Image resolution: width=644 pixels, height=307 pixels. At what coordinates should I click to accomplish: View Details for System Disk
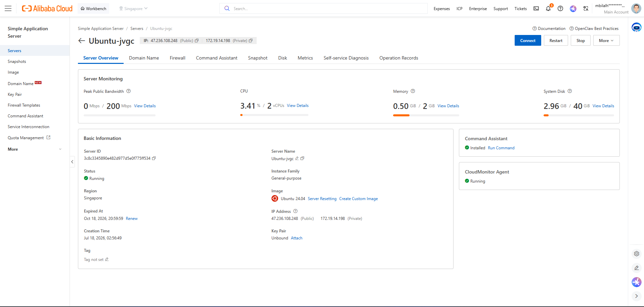[x=603, y=106]
